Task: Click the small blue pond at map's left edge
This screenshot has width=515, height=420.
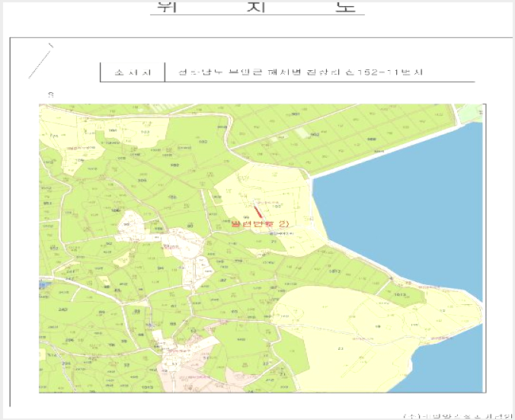Action: tap(45, 285)
